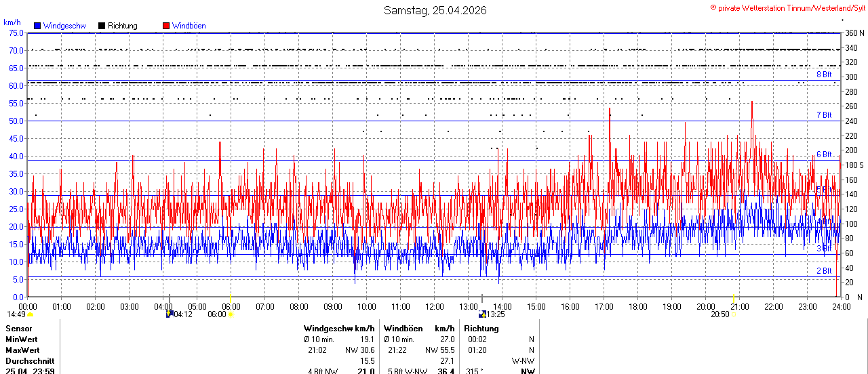Image resolution: width=868 pixels, height=374 pixels.
Task: Click the moonrise icon at 04:12
Action: 170,314
